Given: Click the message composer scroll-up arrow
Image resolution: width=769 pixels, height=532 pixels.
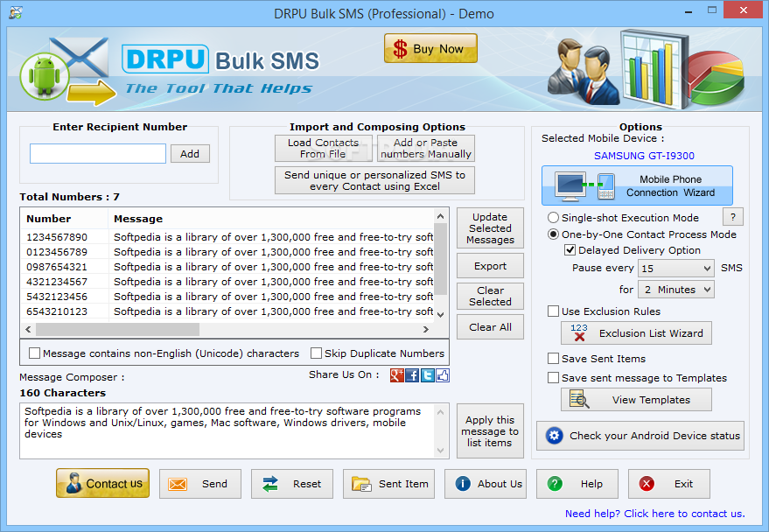Looking at the screenshot, I should pos(440,412).
